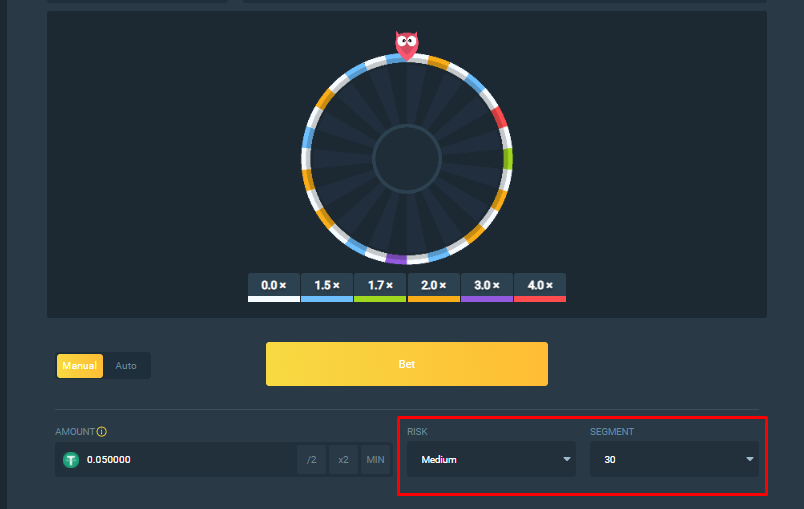
Task: Select the 1.7× multiplier tile
Action: coord(380,286)
